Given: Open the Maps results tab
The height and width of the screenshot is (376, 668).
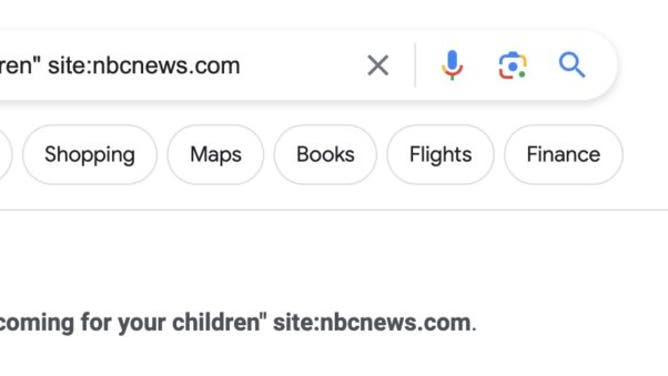Looking at the screenshot, I should pos(216,155).
